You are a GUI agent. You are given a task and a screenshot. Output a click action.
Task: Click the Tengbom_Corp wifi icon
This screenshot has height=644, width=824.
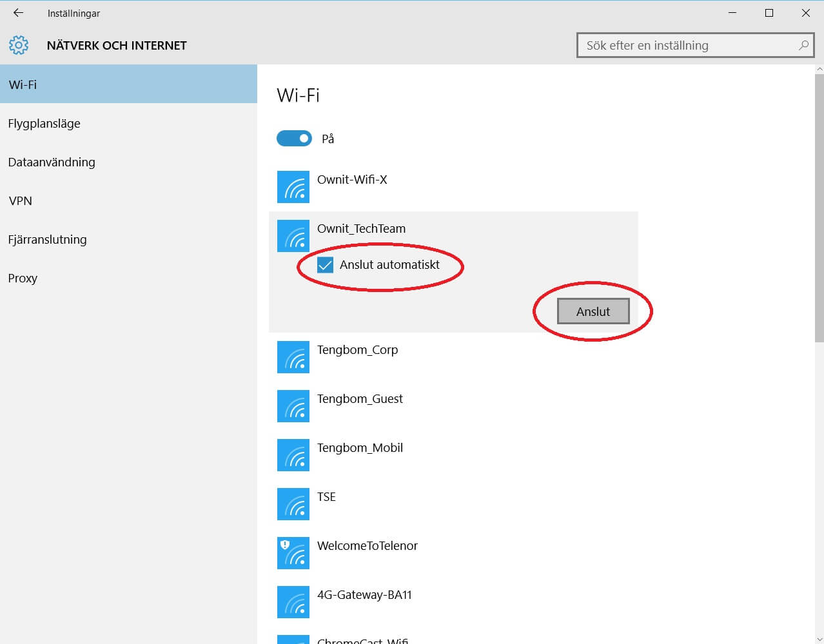point(293,357)
